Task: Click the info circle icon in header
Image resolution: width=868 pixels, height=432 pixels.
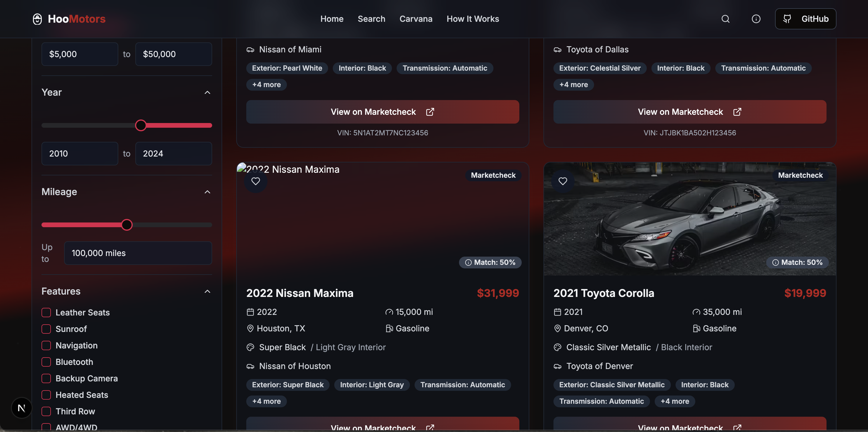Action: (x=756, y=19)
